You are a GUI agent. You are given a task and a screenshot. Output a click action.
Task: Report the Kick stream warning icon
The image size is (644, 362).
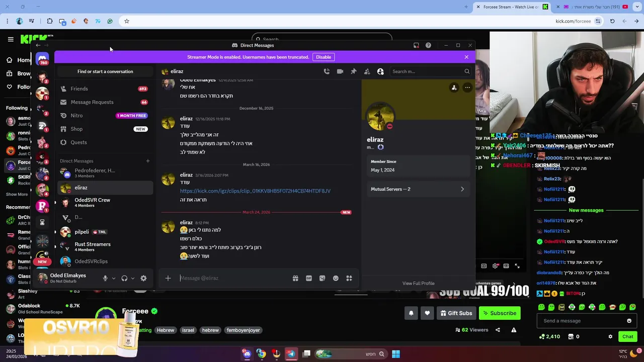514,330
